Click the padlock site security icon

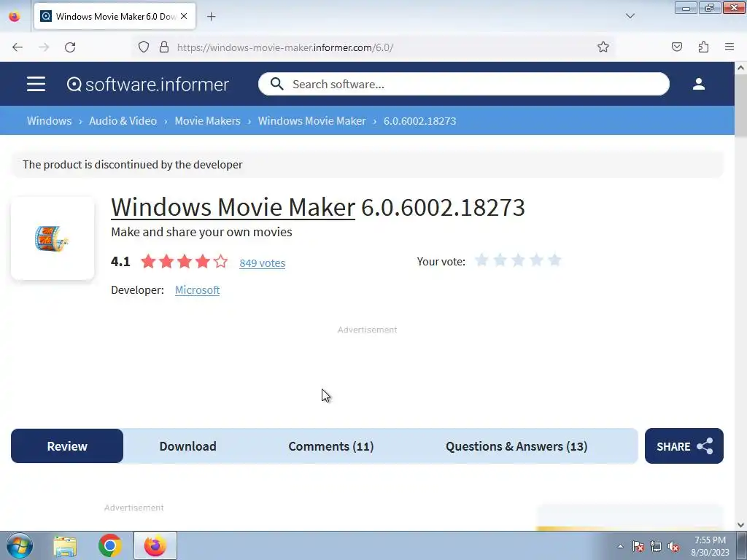tap(164, 47)
